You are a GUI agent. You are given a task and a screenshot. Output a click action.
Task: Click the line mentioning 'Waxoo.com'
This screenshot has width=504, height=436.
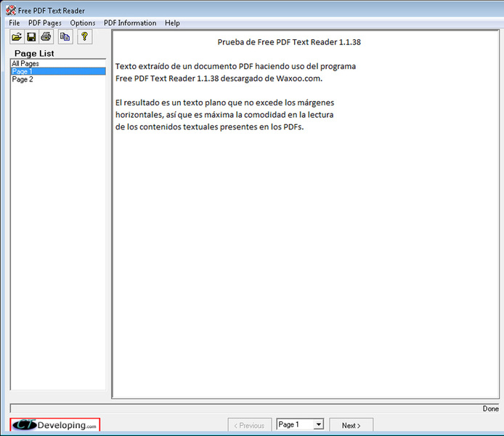[219, 78]
